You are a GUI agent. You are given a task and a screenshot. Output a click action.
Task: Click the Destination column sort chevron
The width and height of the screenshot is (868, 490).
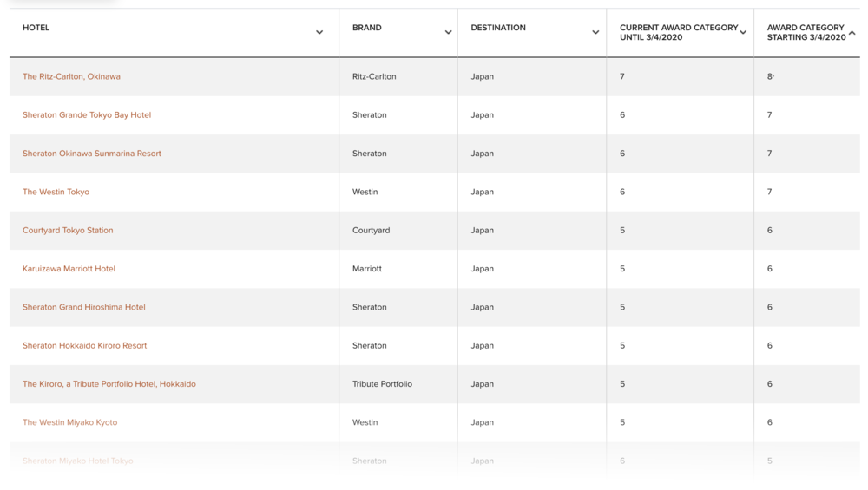[595, 33]
